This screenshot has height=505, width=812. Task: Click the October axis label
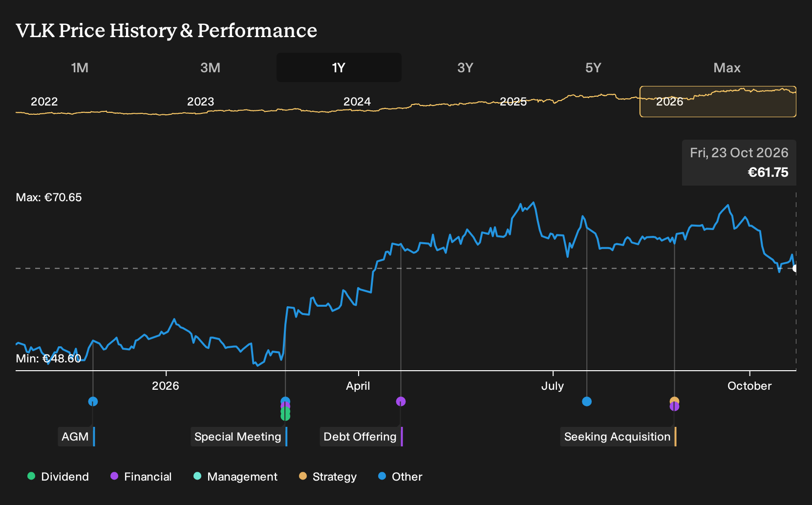[749, 386]
